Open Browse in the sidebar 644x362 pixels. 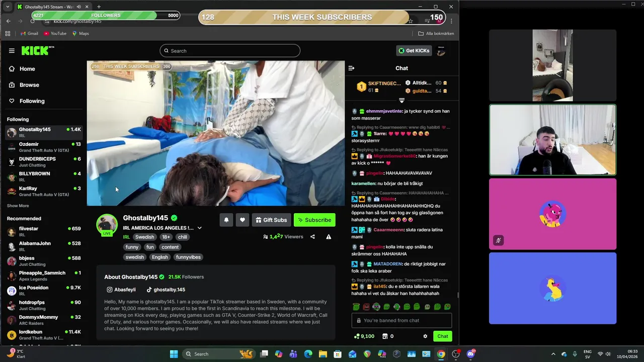29,85
